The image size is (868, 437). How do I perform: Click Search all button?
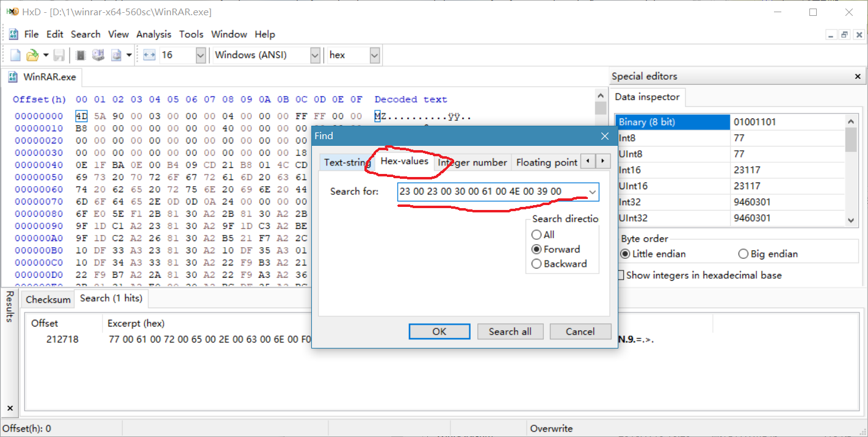coord(510,331)
